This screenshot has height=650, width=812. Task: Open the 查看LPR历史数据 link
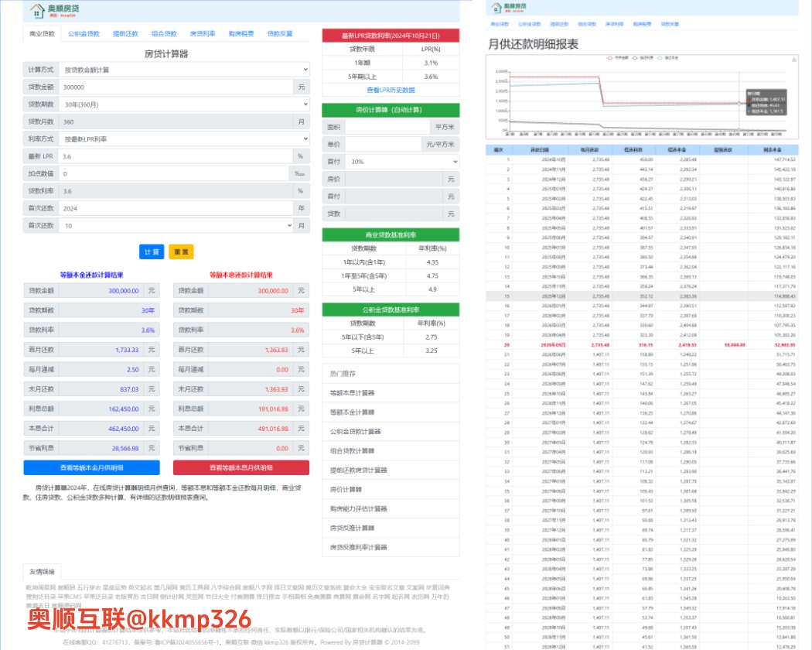tap(391, 91)
